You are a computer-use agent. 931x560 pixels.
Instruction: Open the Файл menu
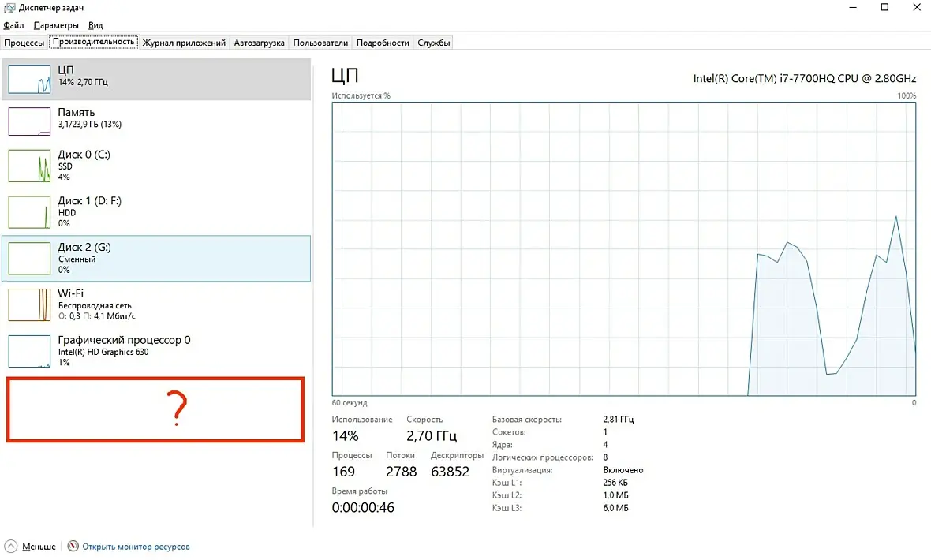(13, 25)
